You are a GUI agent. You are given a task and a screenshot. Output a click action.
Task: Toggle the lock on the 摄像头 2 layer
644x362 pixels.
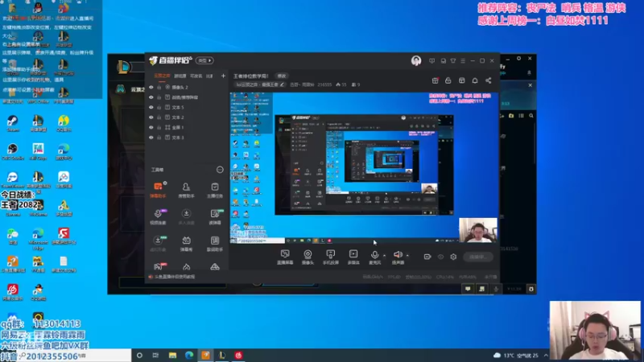(x=159, y=88)
